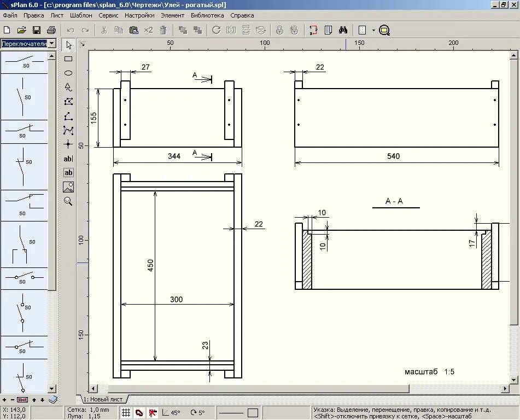Cut selection with the scissors icon
Viewport: 520px width, 420px height.
(104, 30)
